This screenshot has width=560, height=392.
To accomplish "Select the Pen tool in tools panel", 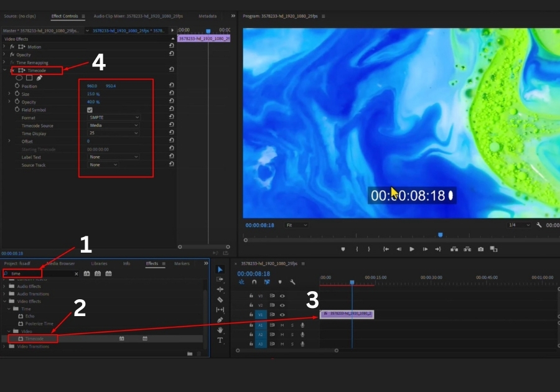I will [x=220, y=320].
